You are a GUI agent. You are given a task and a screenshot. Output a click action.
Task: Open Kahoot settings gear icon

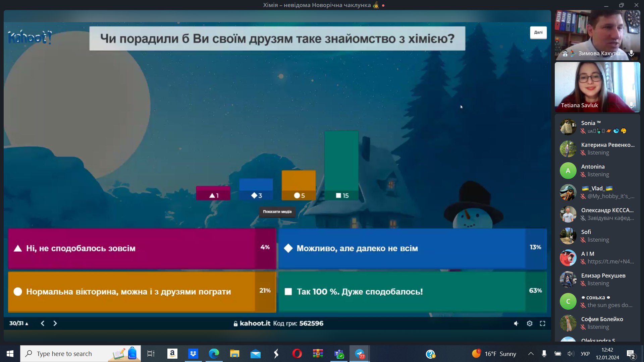(x=530, y=323)
